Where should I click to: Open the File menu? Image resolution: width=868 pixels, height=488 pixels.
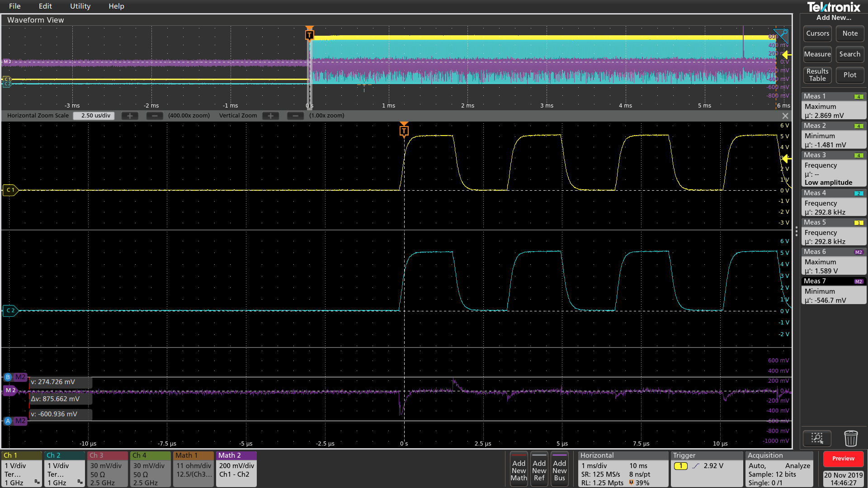(14, 6)
